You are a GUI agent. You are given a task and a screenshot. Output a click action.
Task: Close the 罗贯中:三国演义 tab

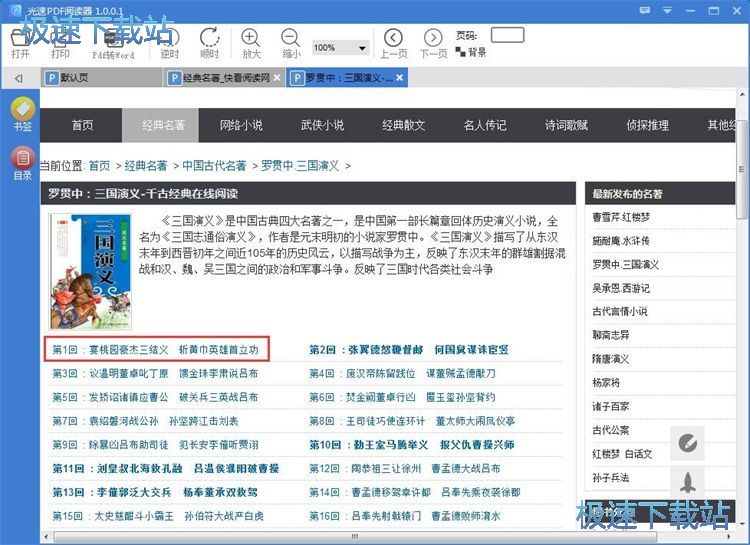pyautogui.click(x=399, y=78)
